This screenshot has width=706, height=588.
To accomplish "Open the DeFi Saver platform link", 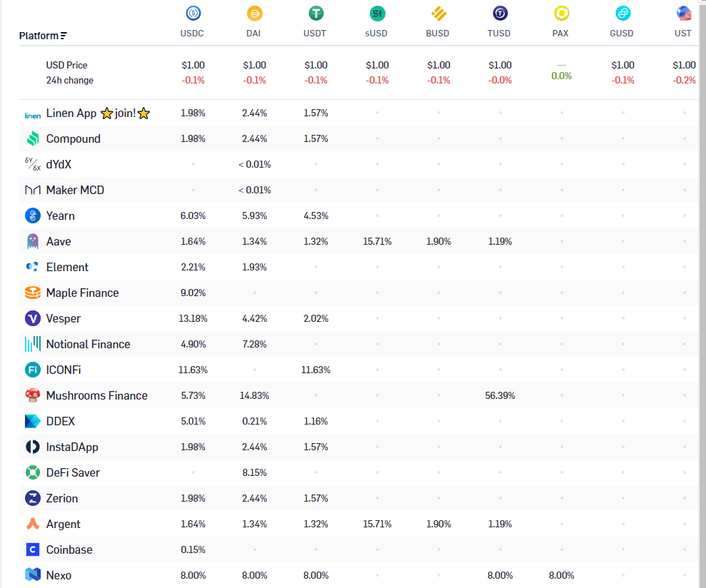I will 73,472.
